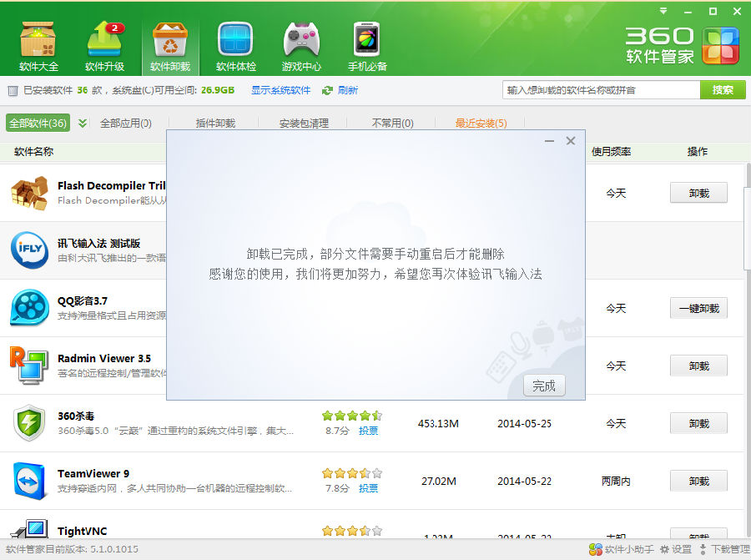Expand the green double-chevron category dropdown
Viewport: 751px width, 560px height.
(83, 124)
